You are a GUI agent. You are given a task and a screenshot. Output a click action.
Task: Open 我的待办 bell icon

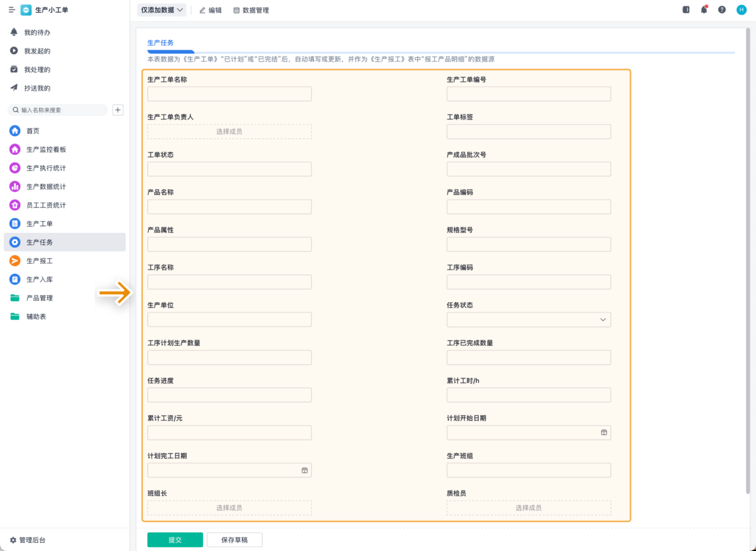click(14, 32)
